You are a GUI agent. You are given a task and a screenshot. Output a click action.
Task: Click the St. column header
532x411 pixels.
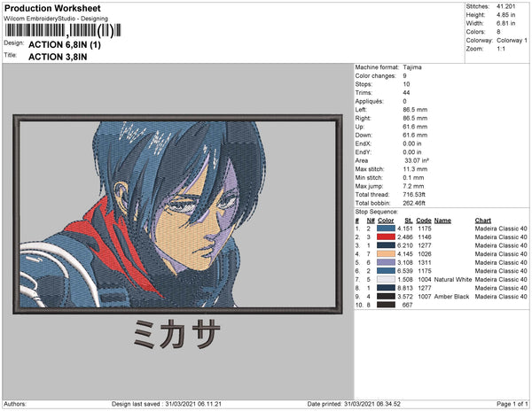tap(409, 221)
